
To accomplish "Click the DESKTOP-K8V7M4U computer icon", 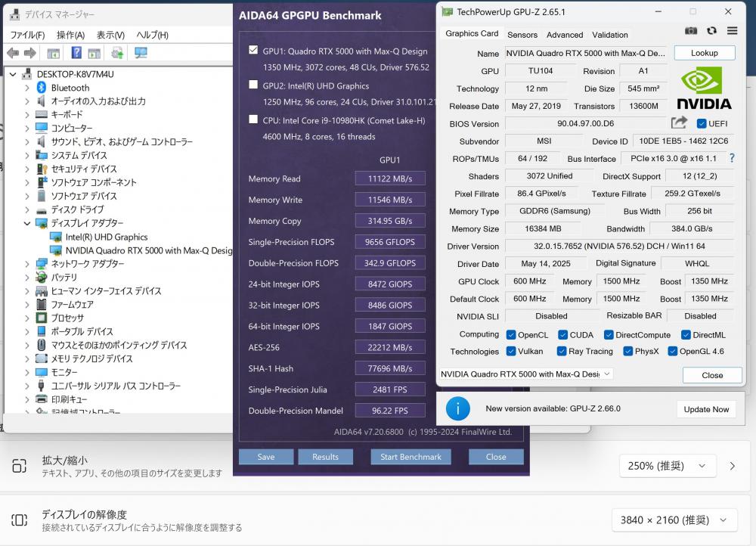I will [27, 74].
